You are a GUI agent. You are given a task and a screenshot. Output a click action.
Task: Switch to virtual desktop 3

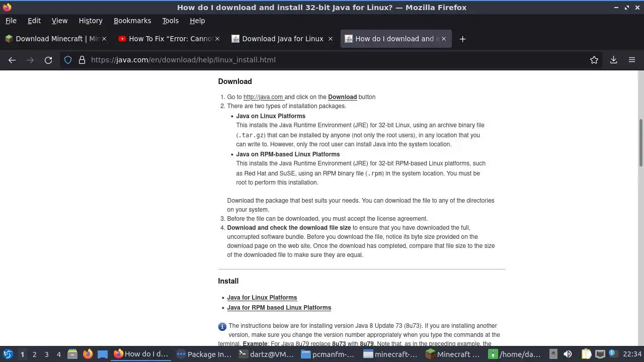pyautogui.click(x=46, y=354)
